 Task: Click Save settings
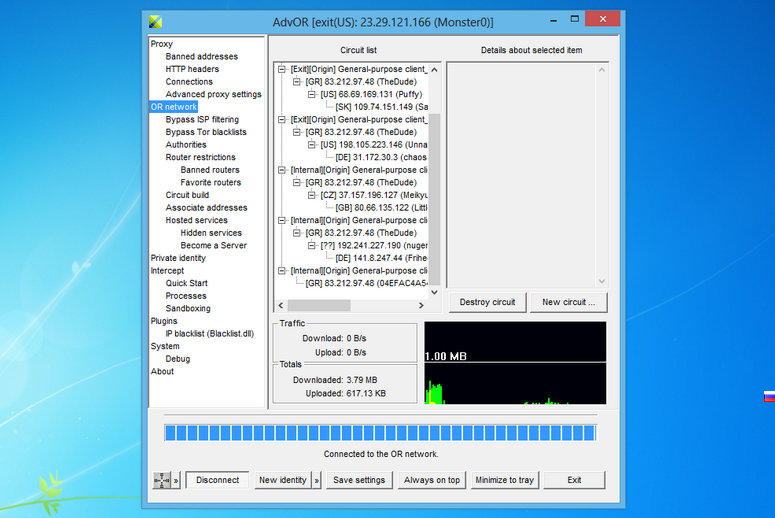point(359,480)
